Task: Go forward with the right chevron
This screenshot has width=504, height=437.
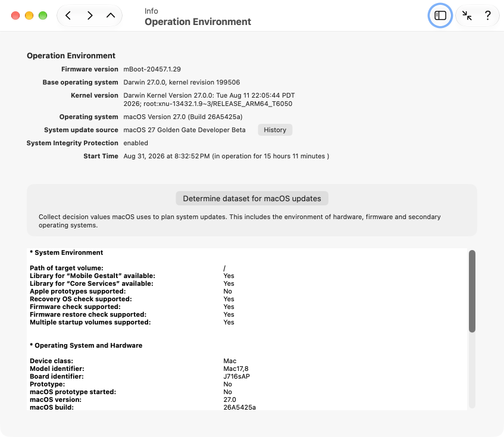Action: tap(90, 15)
